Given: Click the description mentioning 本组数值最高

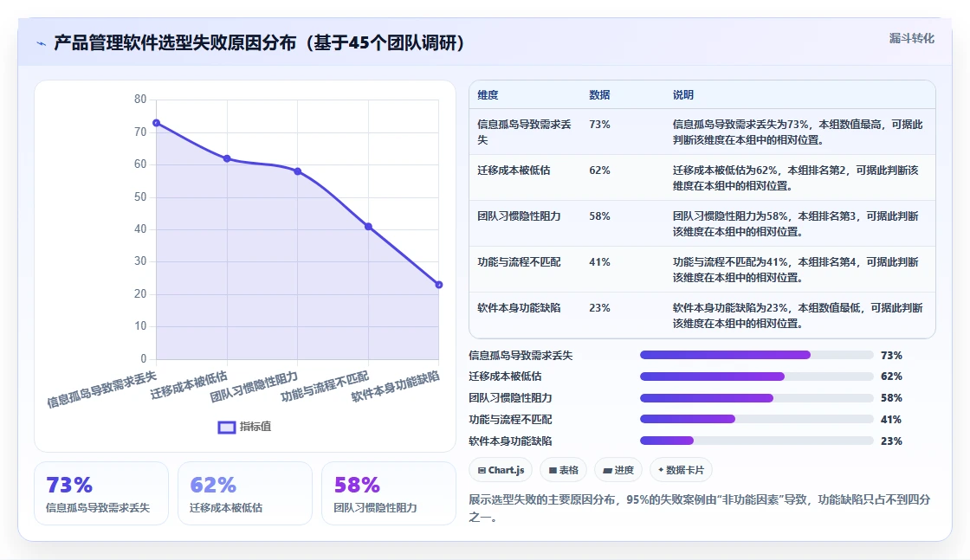Looking at the screenshot, I should pyautogui.click(x=798, y=132).
